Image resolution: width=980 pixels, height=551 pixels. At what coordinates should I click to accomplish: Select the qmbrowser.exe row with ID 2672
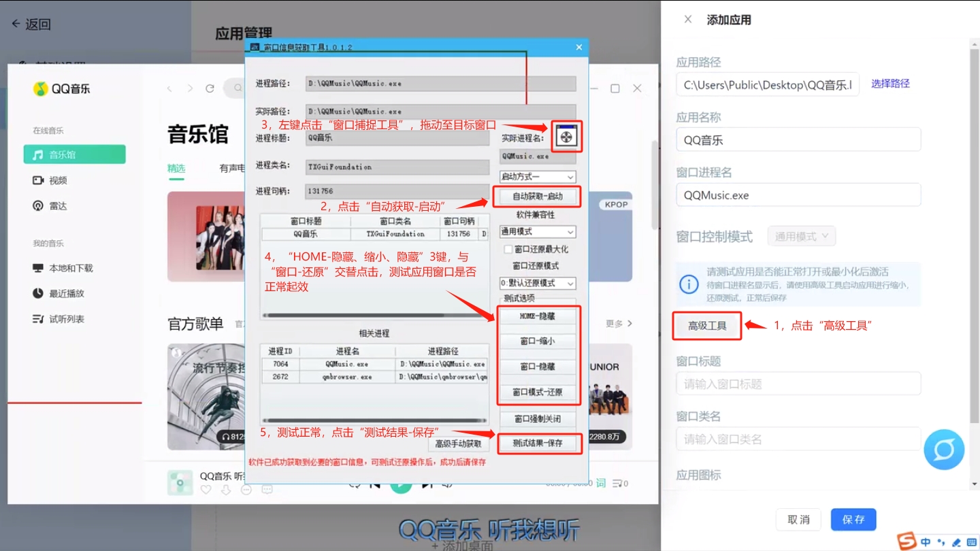click(x=374, y=376)
